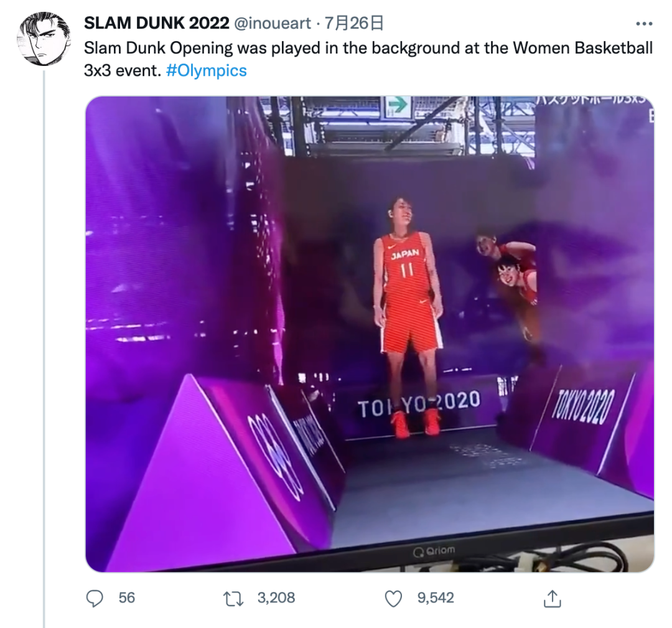The width and height of the screenshot is (672, 628).
Task: Open the SLAM DUNK 2022 profile avatar
Action: 44,39
